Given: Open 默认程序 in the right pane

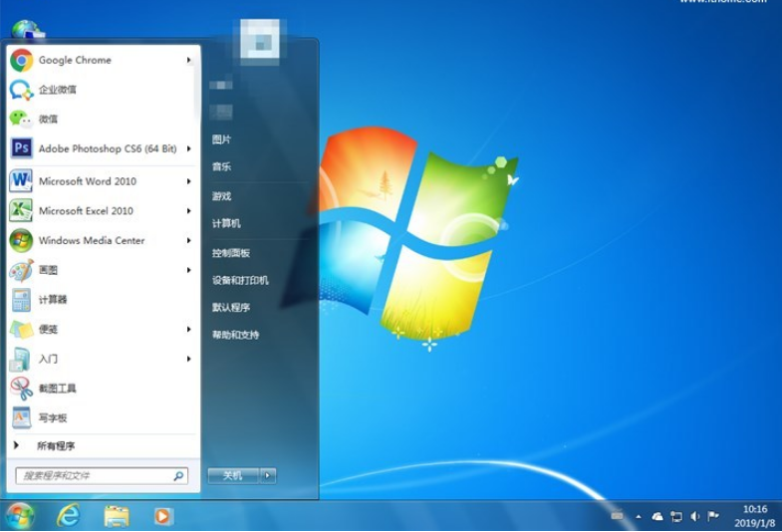Looking at the screenshot, I should (x=231, y=307).
